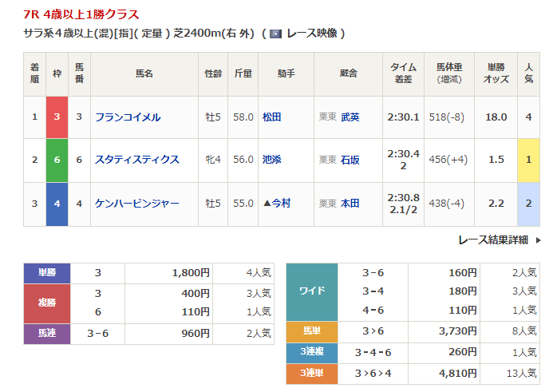Select horse name スタティスティクス

click(x=136, y=160)
